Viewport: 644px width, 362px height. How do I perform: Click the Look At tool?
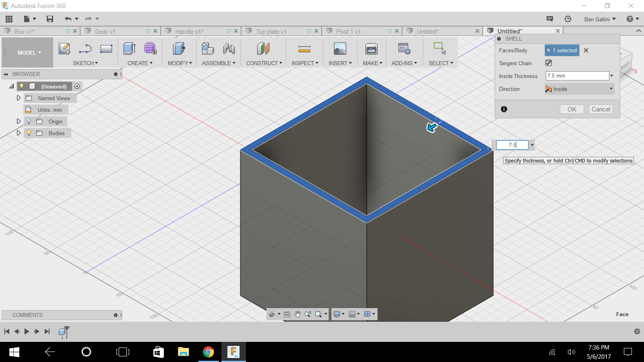coord(287,314)
